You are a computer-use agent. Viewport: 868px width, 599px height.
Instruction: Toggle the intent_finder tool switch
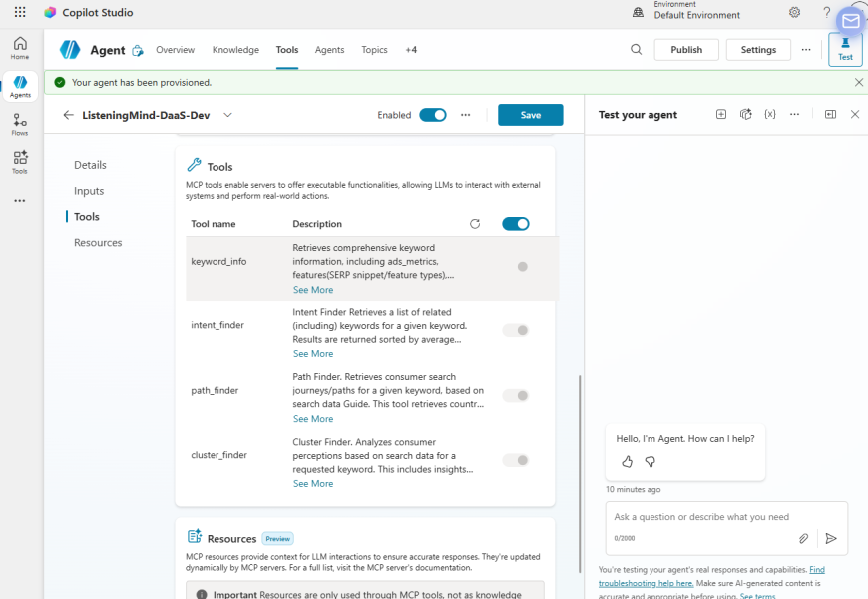[x=516, y=330]
